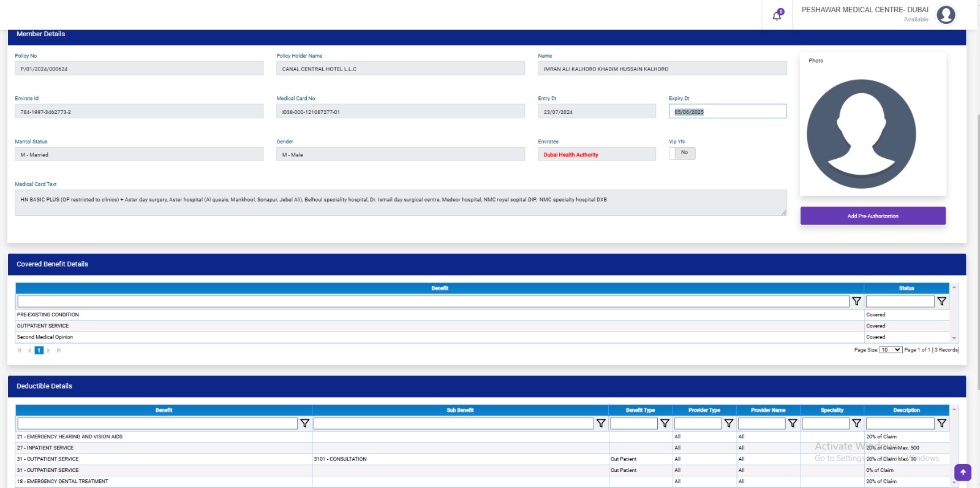Click the Speciality filter icon
Screen dimensions: 980x488
(x=856, y=424)
